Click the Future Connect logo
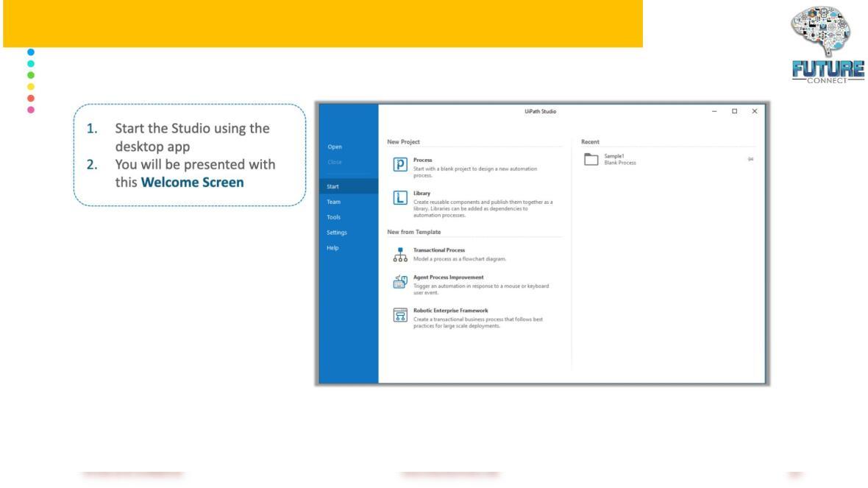 pyautogui.click(x=828, y=46)
